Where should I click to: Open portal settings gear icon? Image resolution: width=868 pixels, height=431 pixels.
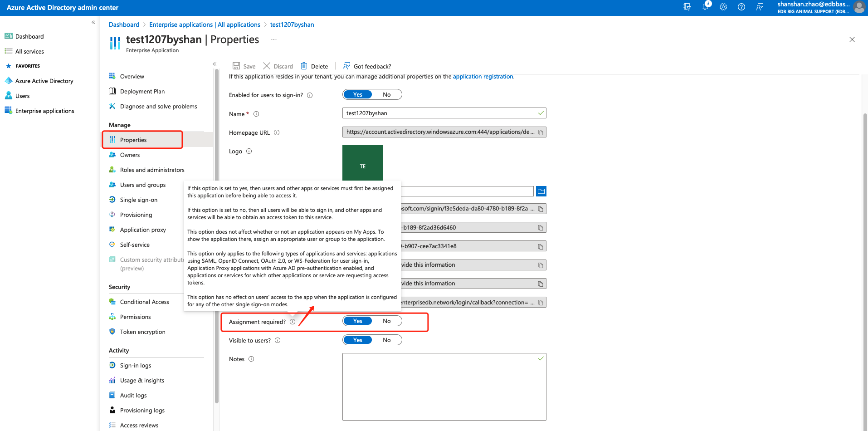(723, 7)
